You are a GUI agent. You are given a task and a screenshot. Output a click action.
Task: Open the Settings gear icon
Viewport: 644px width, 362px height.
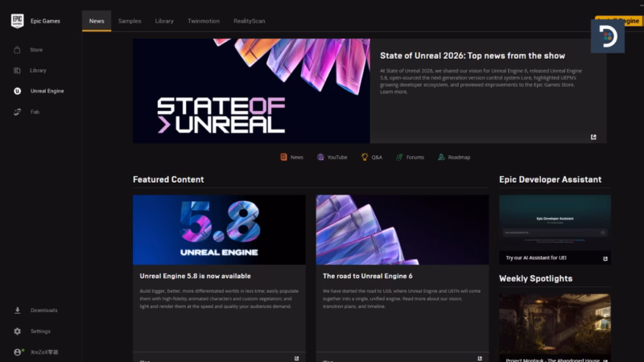pos(17,331)
